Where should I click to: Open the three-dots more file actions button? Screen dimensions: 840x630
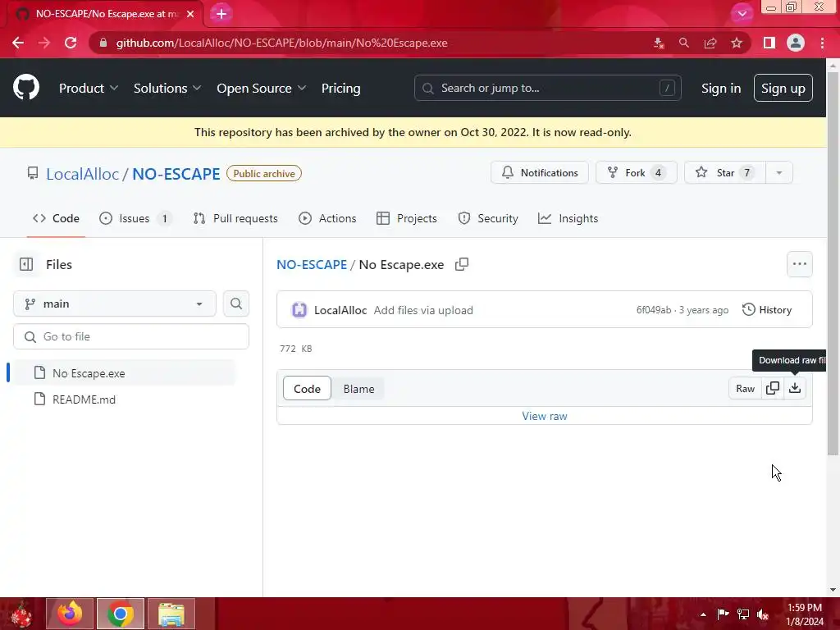[x=799, y=264]
